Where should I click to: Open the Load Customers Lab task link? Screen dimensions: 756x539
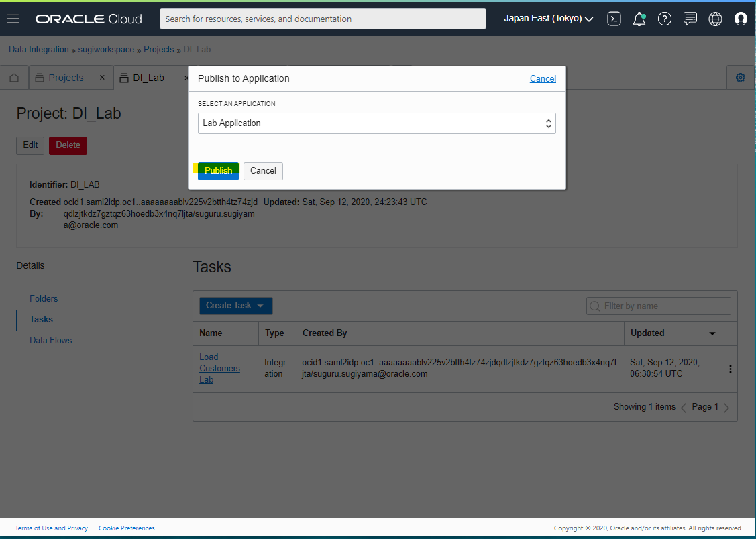(x=219, y=369)
